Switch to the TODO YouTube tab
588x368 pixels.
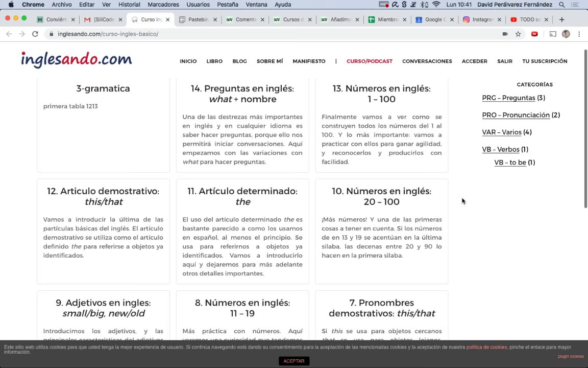pyautogui.click(x=529, y=19)
